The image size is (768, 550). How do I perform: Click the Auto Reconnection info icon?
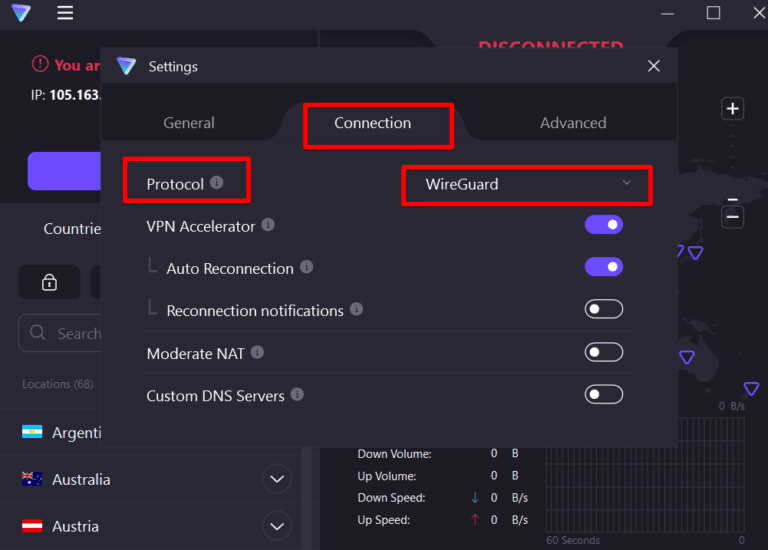tap(307, 268)
